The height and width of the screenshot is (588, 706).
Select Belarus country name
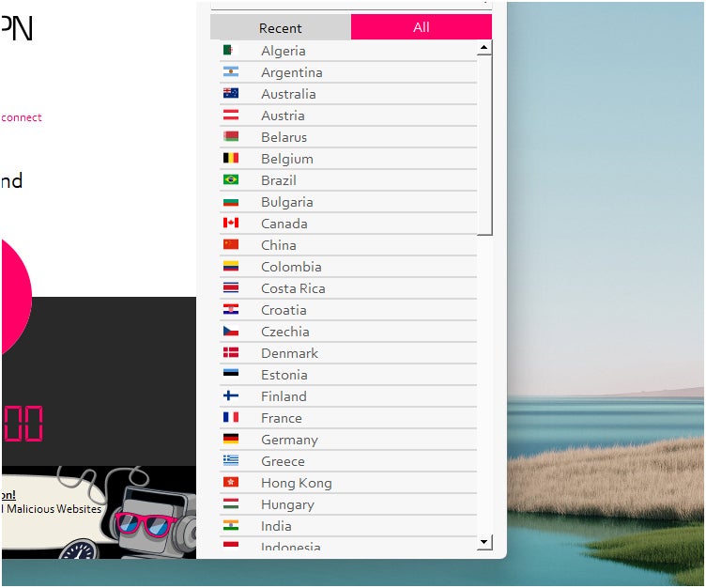pyautogui.click(x=284, y=137)
